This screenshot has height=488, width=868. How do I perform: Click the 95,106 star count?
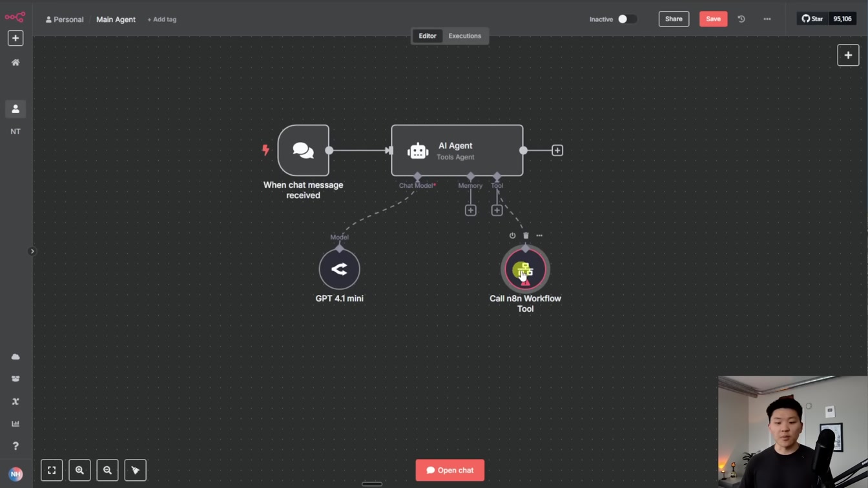842,19
